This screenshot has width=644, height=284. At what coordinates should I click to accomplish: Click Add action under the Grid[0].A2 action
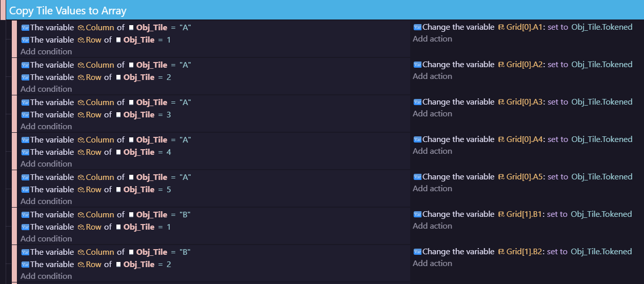[432, 76]
